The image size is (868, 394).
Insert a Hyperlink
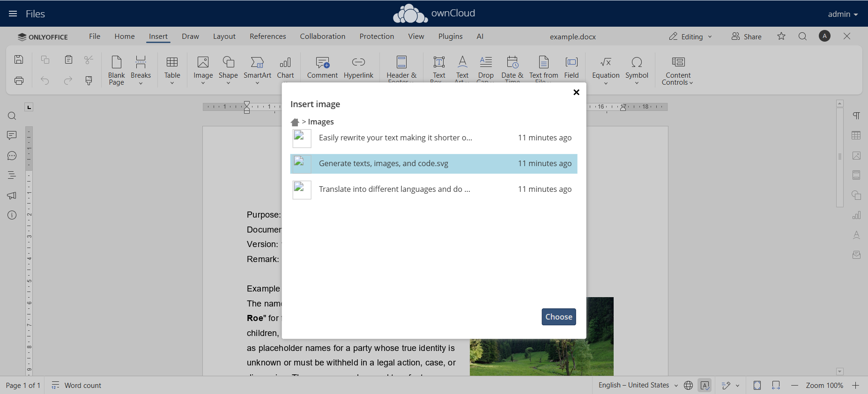point(358,68)
